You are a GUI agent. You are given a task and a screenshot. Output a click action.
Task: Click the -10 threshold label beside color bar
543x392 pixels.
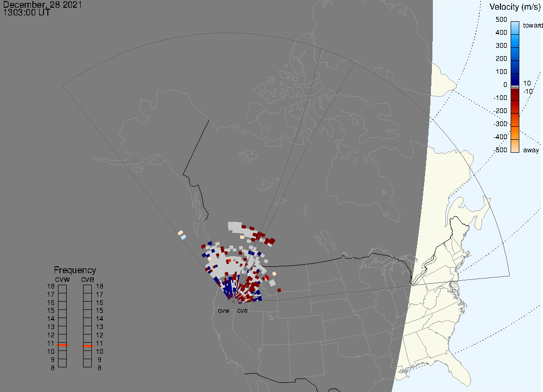528,91
